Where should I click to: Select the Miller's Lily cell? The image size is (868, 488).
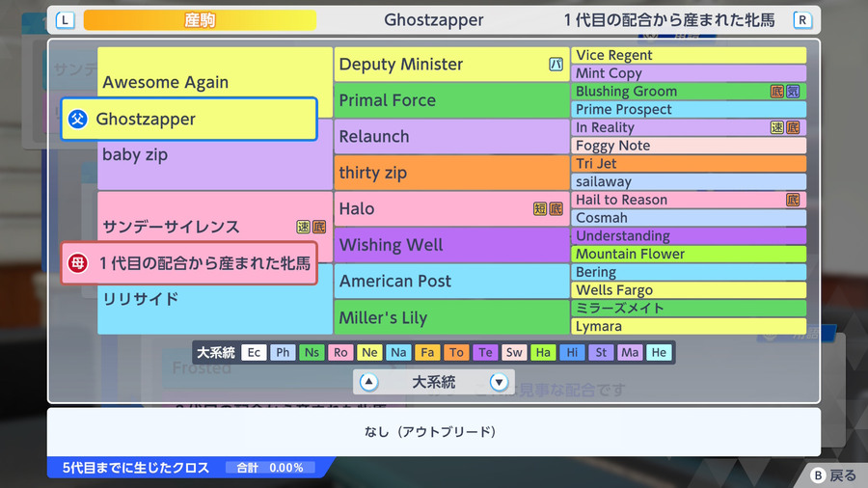(451, 317)
